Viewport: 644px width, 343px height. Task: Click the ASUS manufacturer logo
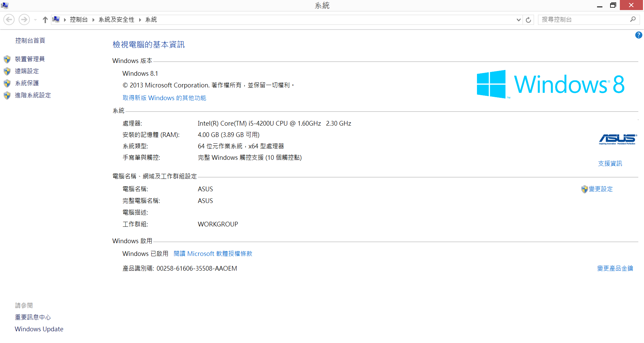617,139
